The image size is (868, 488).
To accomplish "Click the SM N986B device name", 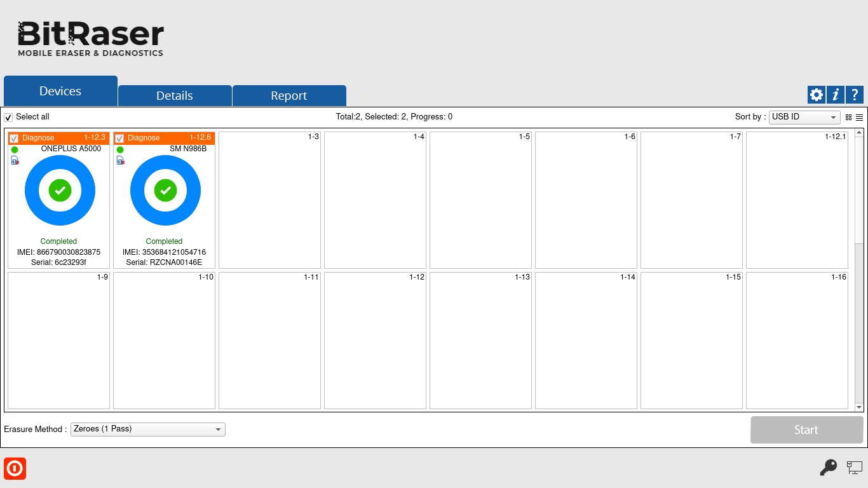I will pyautogui.click(x=188, y=149).
